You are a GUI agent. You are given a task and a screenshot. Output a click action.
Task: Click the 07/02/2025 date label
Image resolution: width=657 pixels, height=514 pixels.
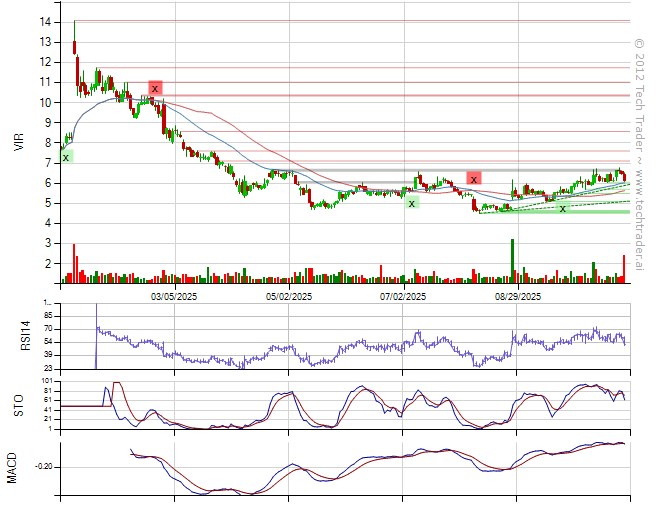point(403,296)
